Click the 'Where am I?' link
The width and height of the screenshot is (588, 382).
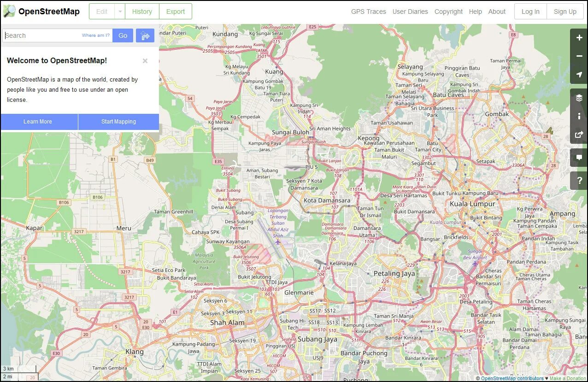tap(96, 35)
